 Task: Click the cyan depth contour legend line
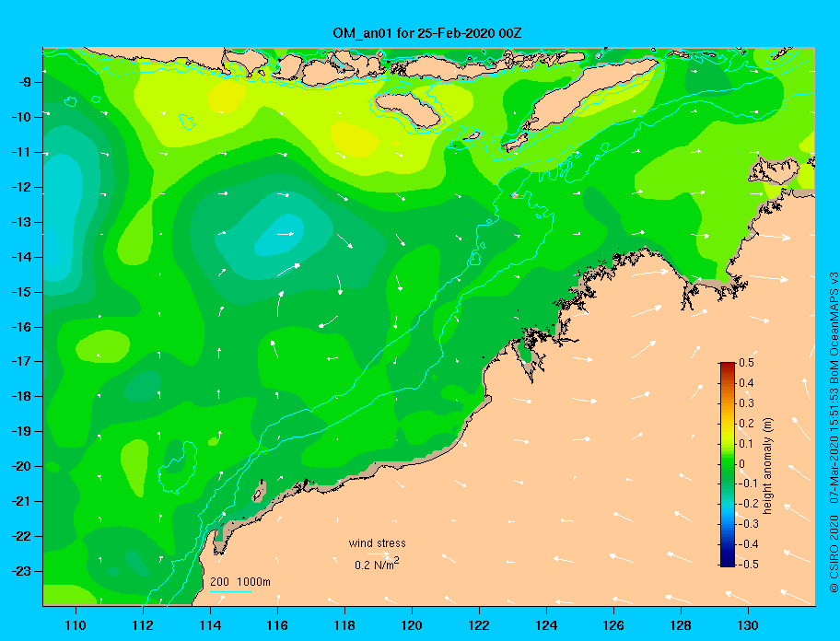(230, 592)
